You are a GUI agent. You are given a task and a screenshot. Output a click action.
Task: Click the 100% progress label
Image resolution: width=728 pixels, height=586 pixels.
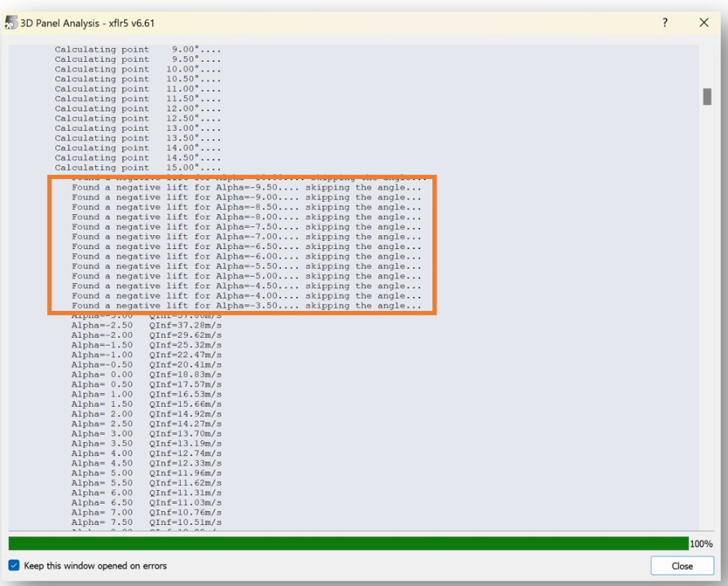pyautogui.click(x=701, y=544)
